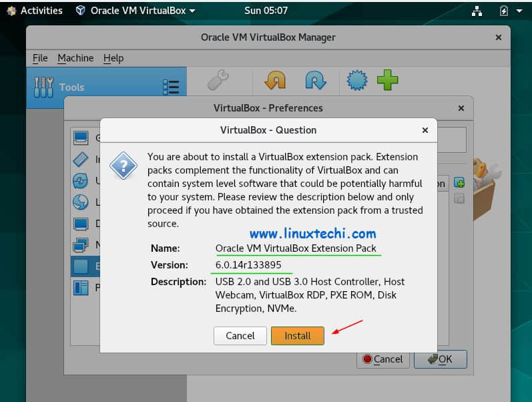The width and height of the screenshot is (532, 402).
Task: Open Preferences via the wrench toolbar icon
Action: tap(218, 81)
